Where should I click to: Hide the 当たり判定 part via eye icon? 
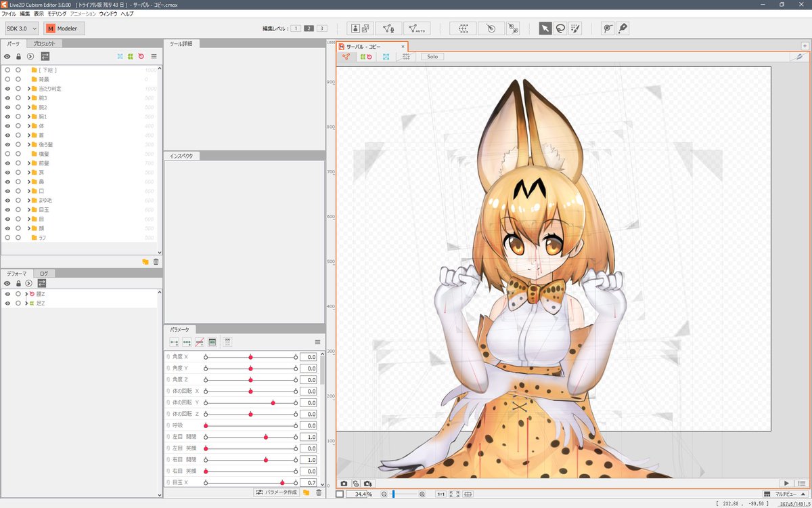point(7,89)
